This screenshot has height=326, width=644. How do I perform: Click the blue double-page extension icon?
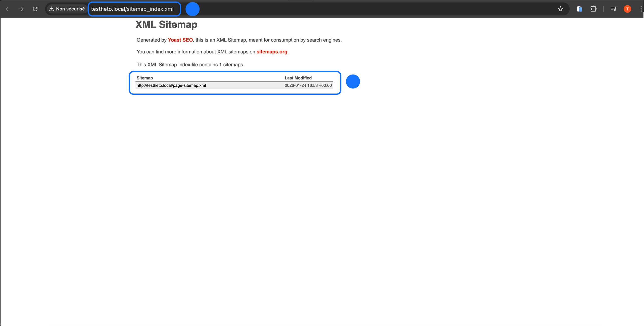(579, 9)
